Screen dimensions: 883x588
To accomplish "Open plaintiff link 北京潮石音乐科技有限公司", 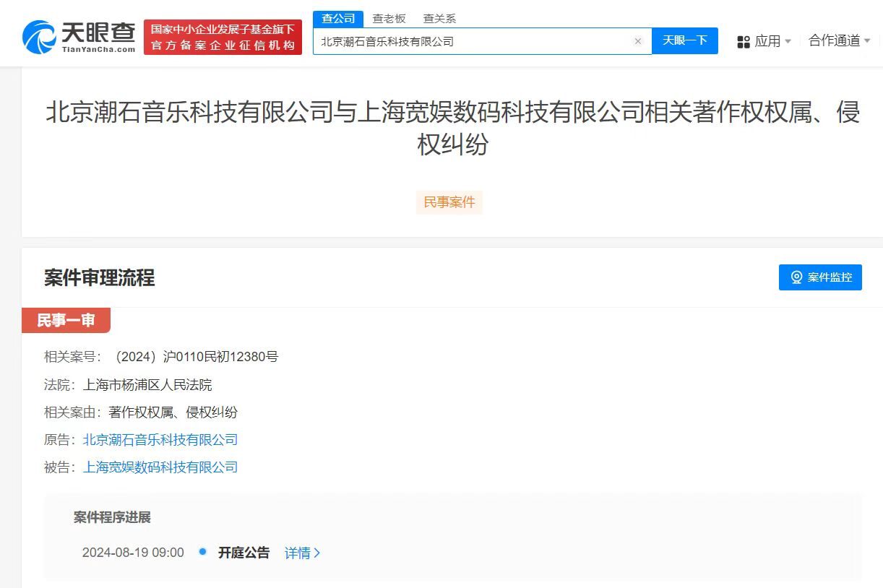I will pyautogui.click(x=161, y=440).
